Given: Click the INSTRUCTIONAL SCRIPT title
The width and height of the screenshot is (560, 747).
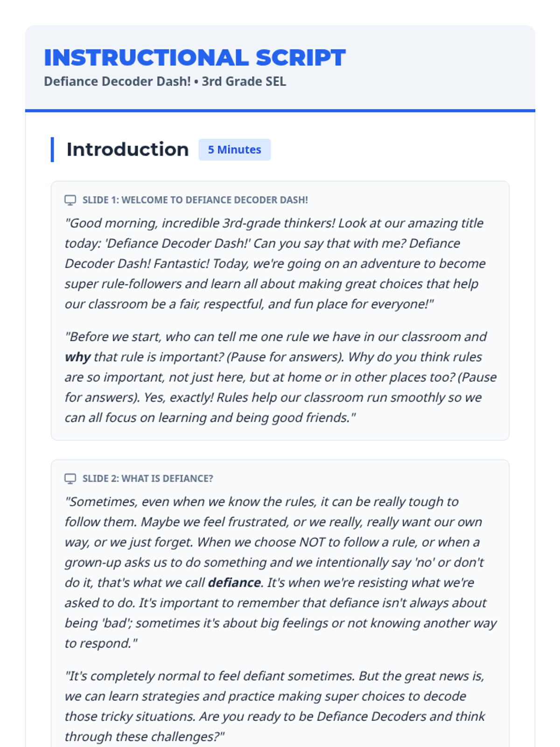Looking at the screenshot, I should (x=195, y=57).
